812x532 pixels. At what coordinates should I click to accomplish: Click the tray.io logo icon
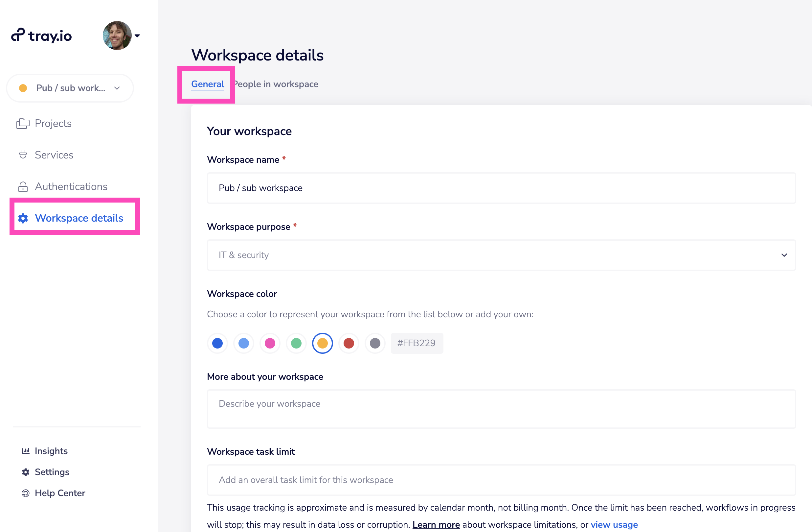pyautogui.click(x=18, y=35)
